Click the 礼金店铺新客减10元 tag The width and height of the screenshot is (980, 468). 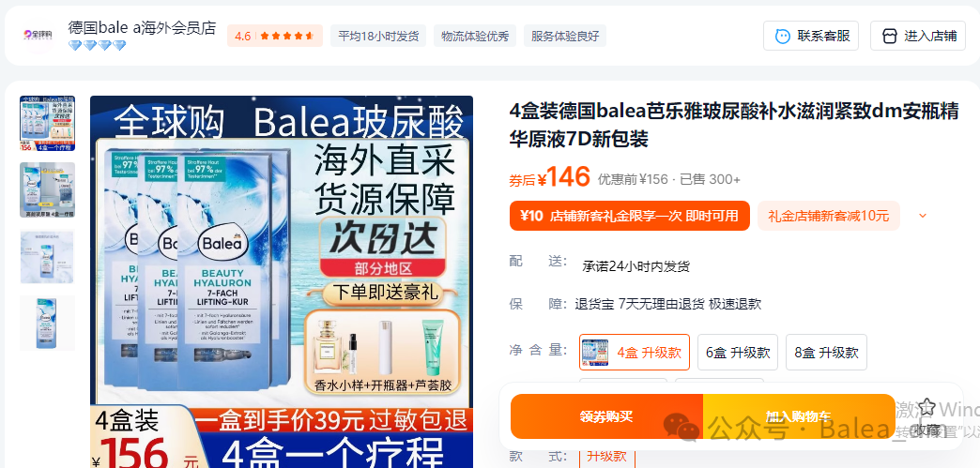click(x=828, y=217)
